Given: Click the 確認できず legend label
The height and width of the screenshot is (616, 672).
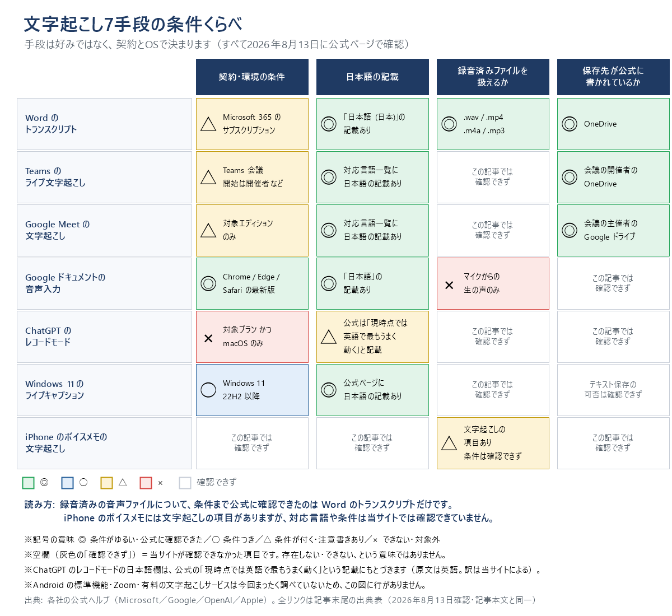Looking at the screenshot, I should (x=216, y=482).
